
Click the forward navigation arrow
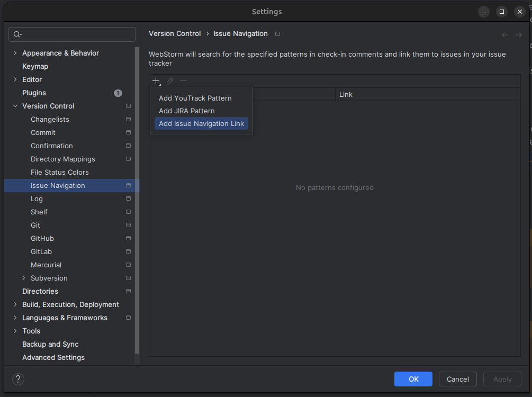(x=519, y=34)
